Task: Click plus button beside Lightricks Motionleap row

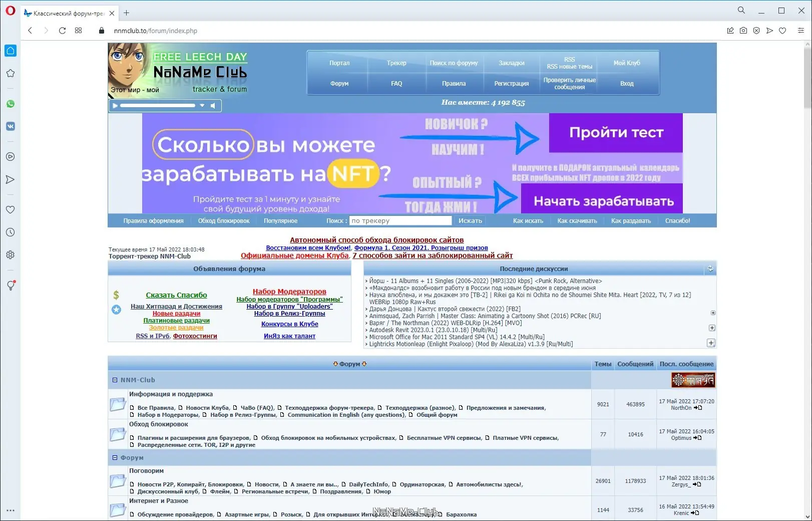Action: (x=711, y=343)
